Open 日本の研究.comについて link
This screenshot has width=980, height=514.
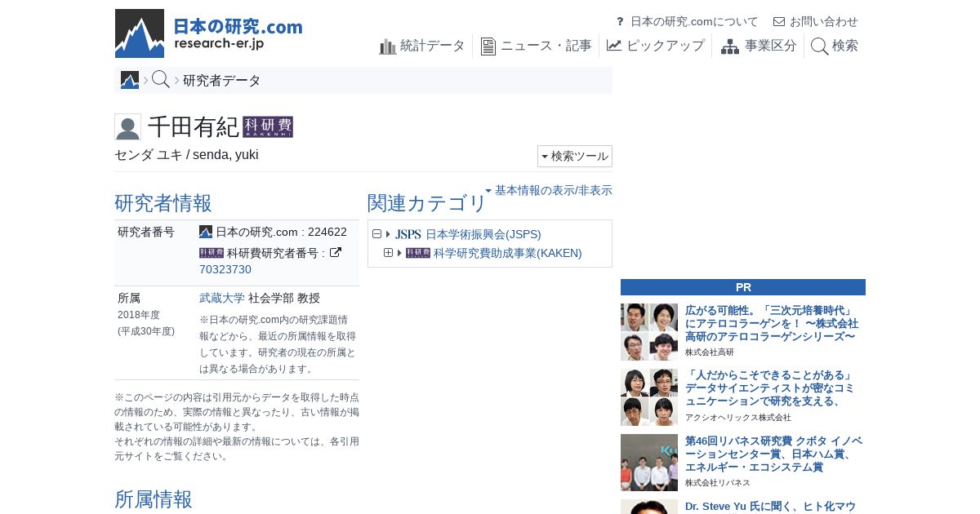point(694,21)
